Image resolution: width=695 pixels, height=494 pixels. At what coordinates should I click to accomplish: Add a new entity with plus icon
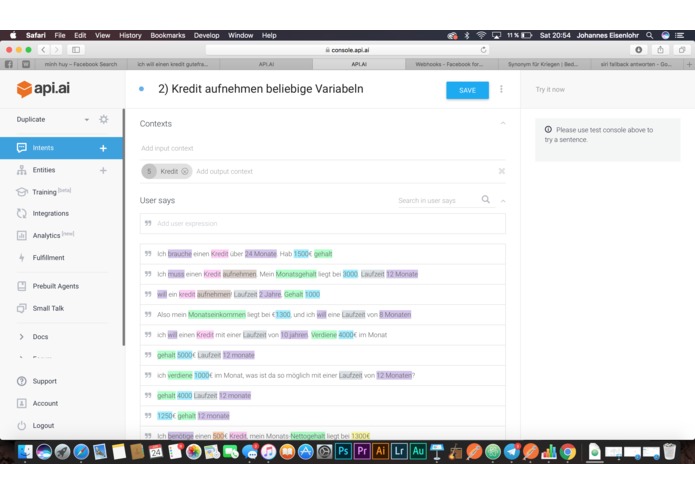[x=103, y=170]
